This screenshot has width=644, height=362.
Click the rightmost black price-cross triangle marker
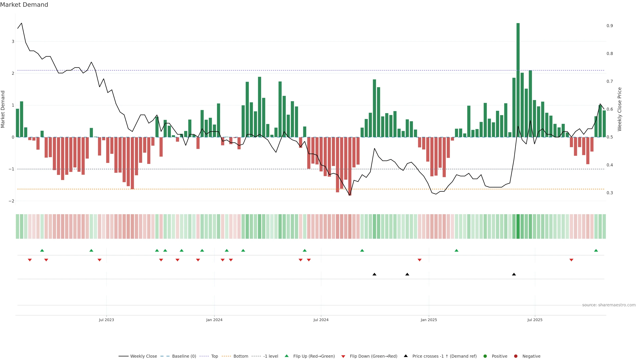(514, 274)
